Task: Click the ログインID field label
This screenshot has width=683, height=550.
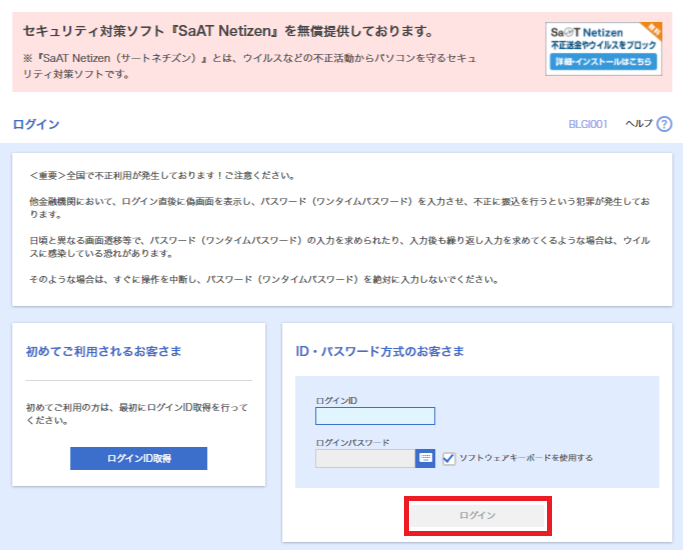Action: [x=336, y=401]
